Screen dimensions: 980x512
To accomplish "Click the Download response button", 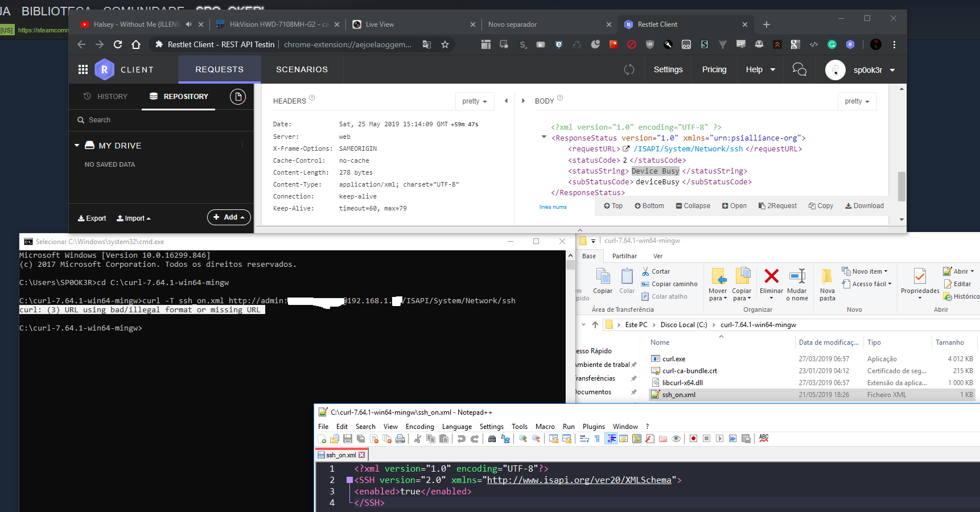I will (864, 206).
